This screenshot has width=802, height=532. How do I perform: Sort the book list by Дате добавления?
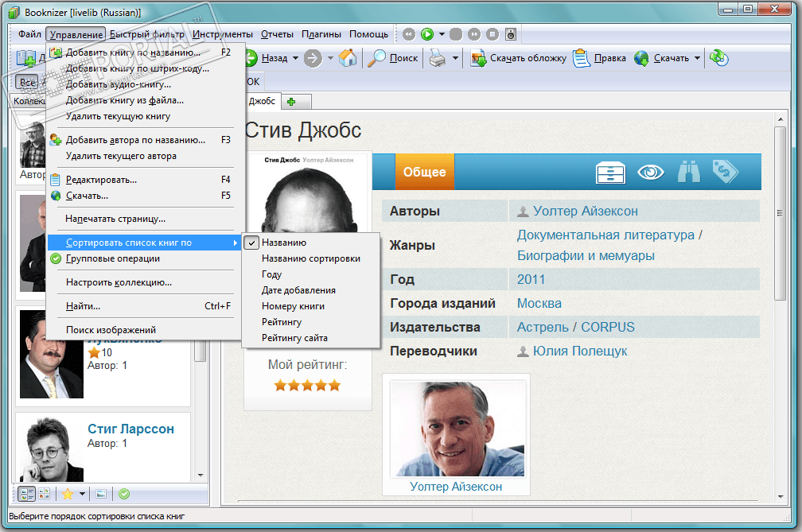[x=310, y=290]
